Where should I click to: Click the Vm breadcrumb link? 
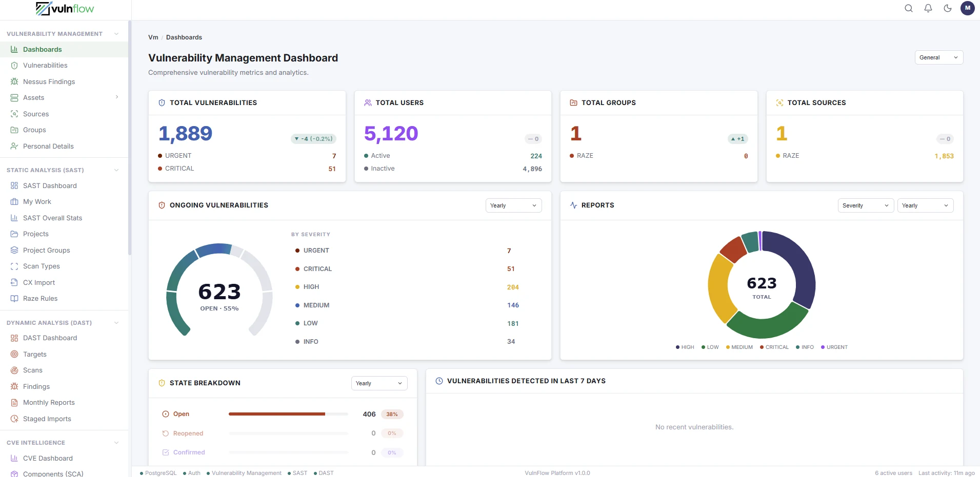point(153,37)
